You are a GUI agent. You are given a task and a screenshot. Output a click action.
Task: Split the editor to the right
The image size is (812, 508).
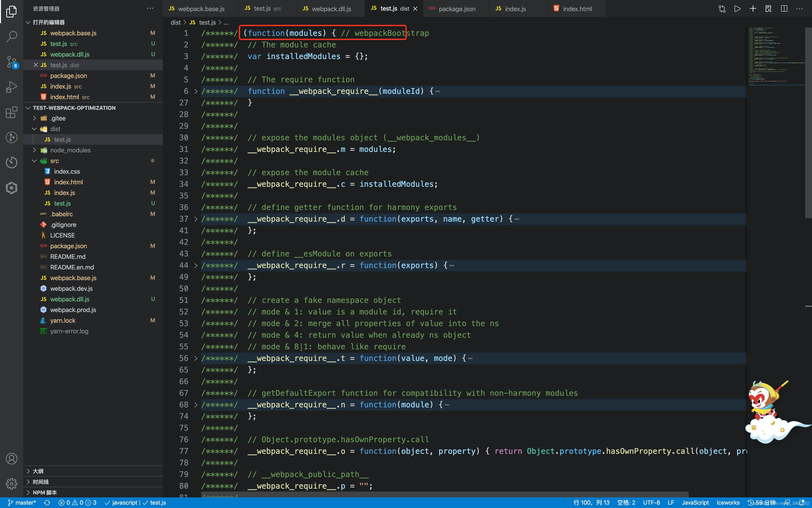coord(784,9)
